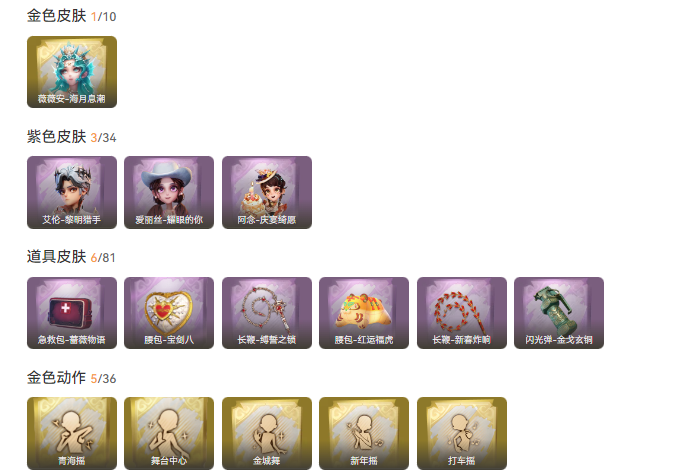Image resolution: width=675 pixels, height=476 pixels.
Task: Click the 闪光弹-金戈玄铜 bronze flashbang icon
Action: pos(559,313)
